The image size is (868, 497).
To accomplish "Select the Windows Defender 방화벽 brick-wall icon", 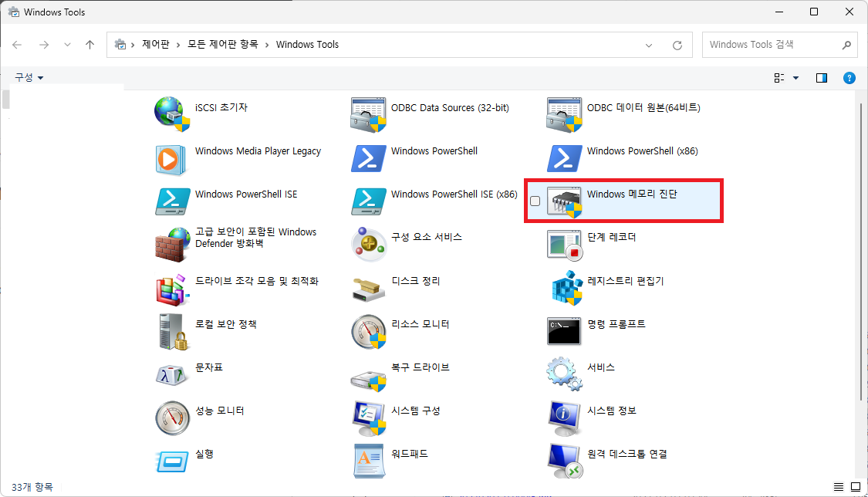I will (172, 245).
